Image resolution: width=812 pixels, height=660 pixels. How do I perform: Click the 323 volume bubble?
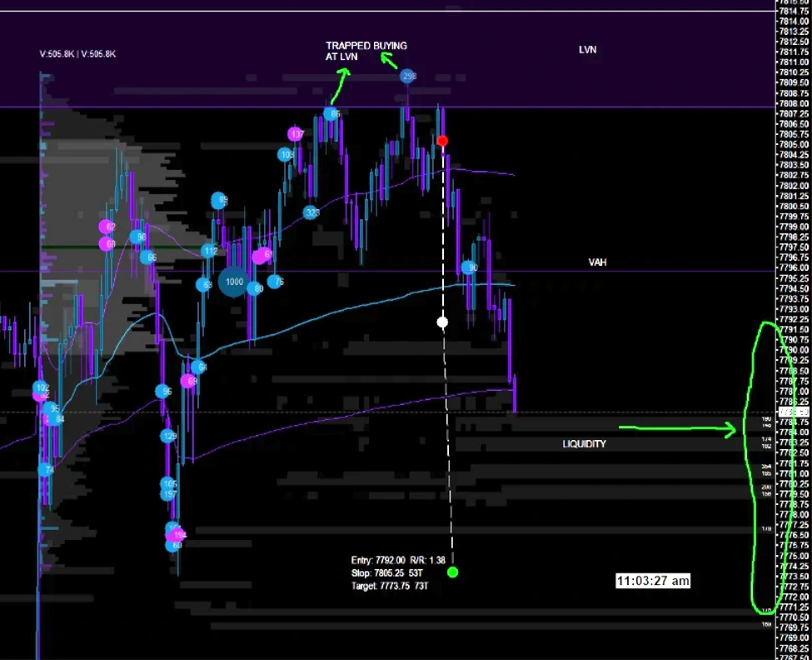[x=311, y=212]
